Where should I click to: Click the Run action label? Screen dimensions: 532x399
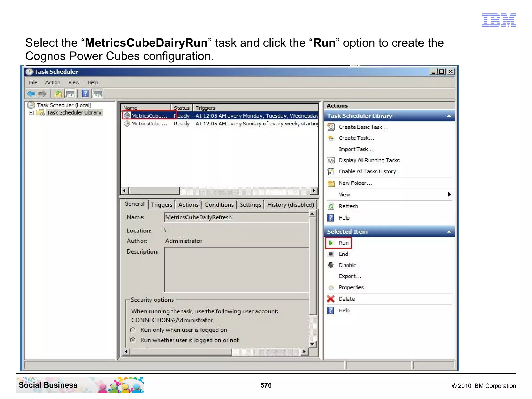(x=344, y=243)
